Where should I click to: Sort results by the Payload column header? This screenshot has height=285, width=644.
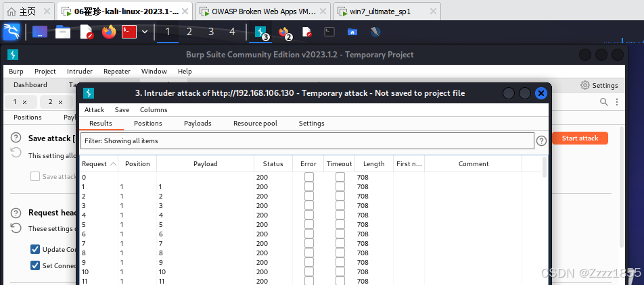pos(206,163)
